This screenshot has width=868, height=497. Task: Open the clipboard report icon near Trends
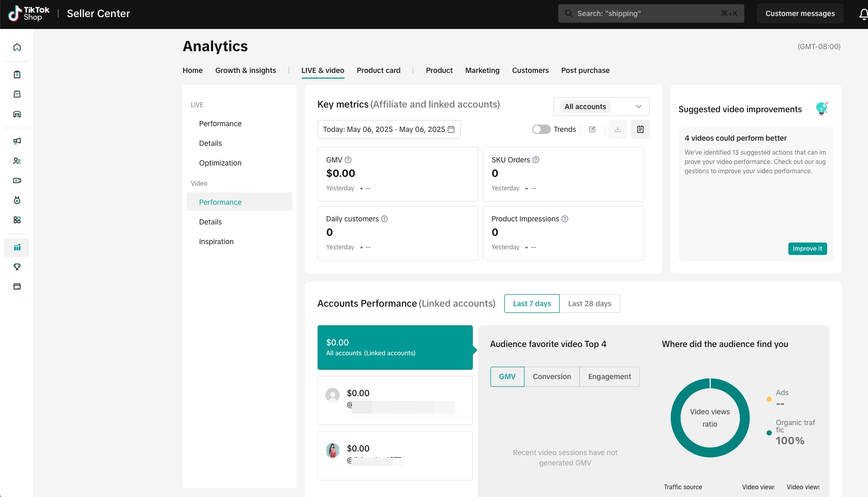tap(640, 129)
